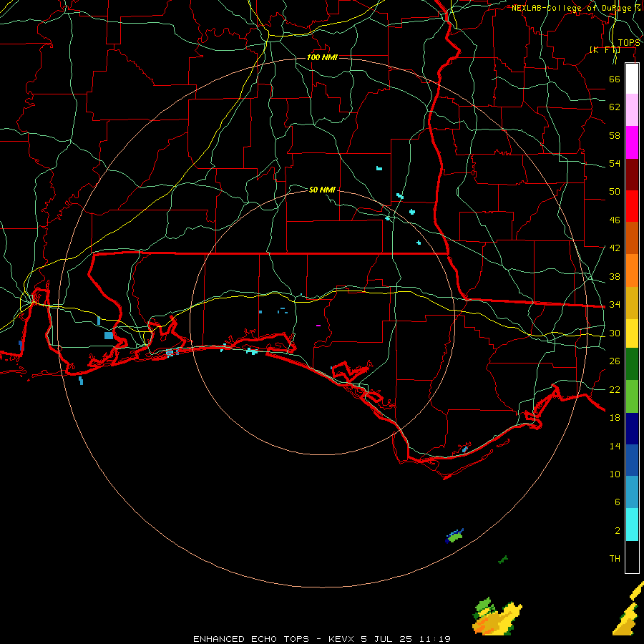This screenshot has height=644, width=644.
Task: Click the legend value '26'
Action: pyautogui.click(x=615, y=361)
